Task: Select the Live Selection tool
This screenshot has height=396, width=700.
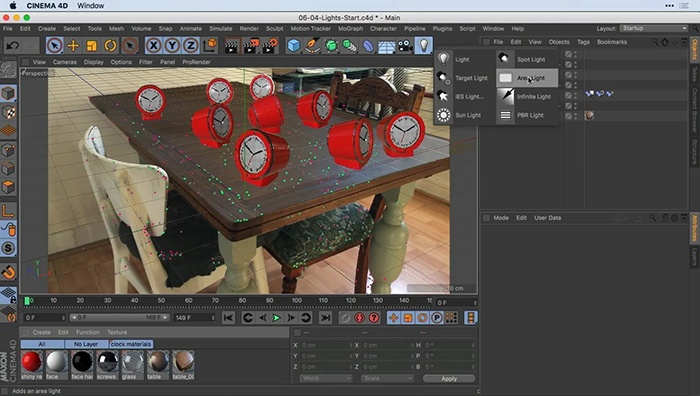Action: [x=54, y=46]
